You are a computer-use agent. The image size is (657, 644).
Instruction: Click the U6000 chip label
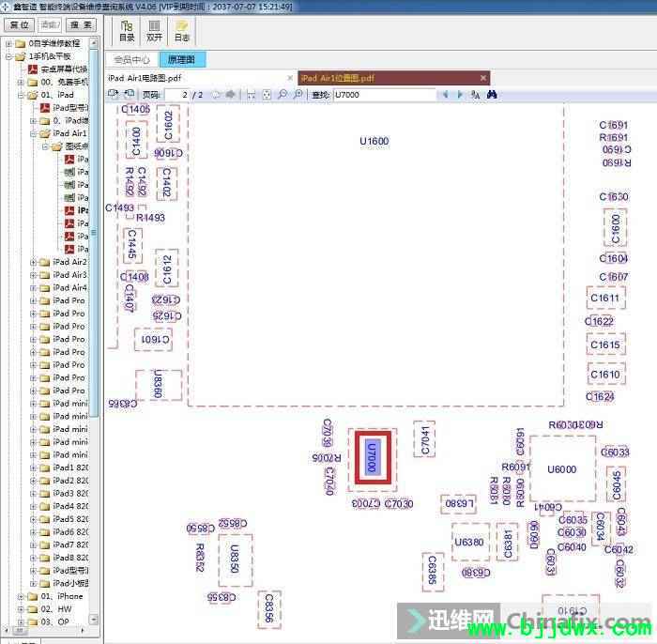(x=562, y=469)
